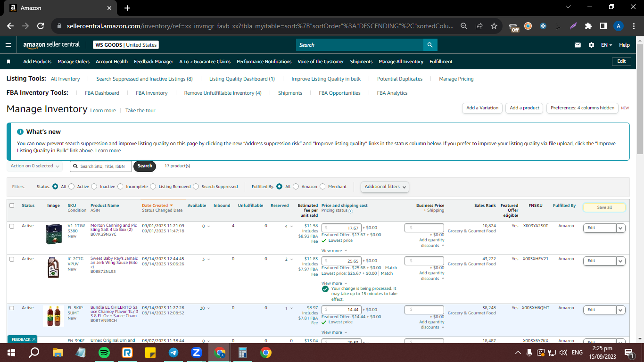Tick the checkbox for EL CHILERITO bundle row
Viewport: 644px width, 362px height.
[x=12, y=308]
